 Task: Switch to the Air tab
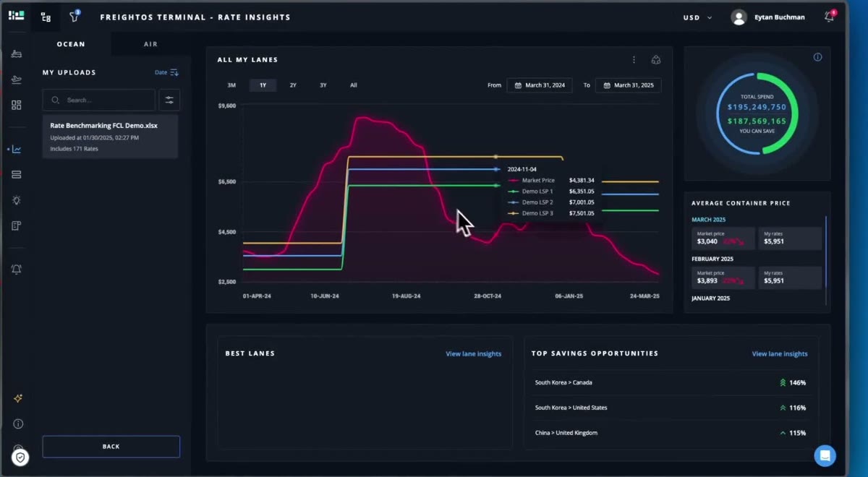point(150,44)
